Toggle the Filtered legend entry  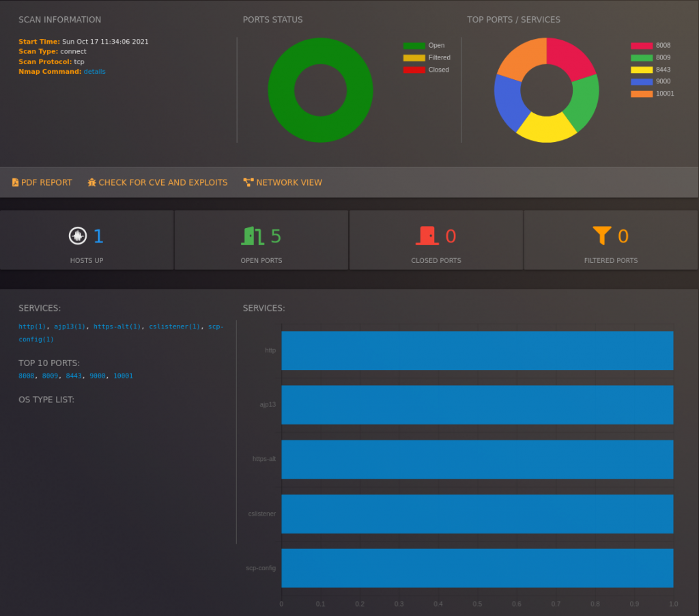coord(427,57)
